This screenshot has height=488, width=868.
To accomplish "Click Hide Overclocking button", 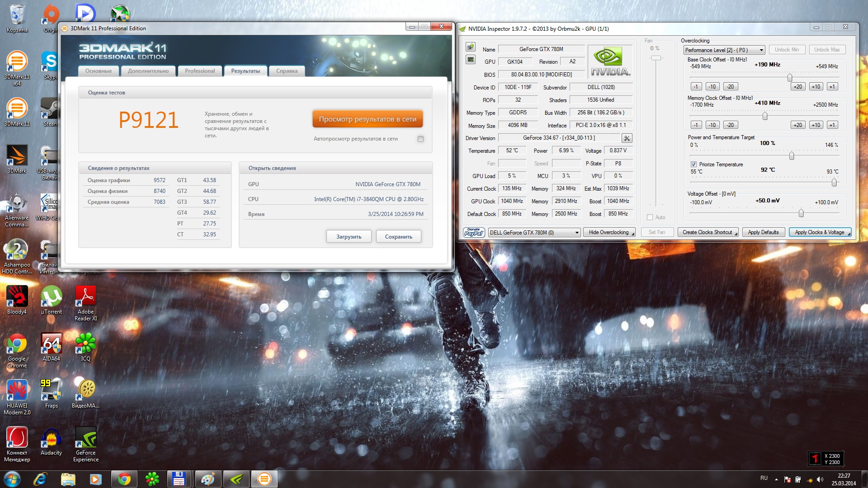I will pyautogui.click(x=609, y=232).
